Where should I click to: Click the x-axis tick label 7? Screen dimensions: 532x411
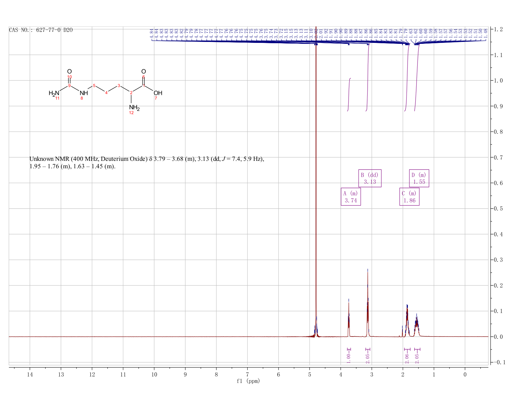[247, 375]
